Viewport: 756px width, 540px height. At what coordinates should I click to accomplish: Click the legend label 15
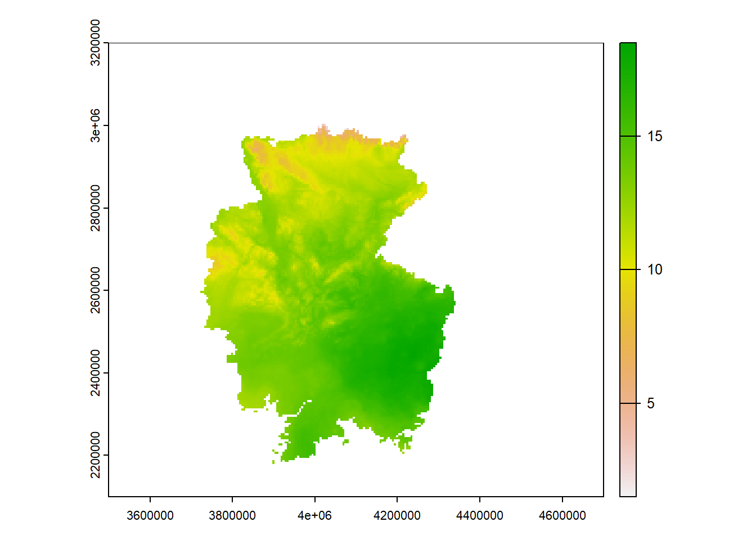tap(654, 136)
